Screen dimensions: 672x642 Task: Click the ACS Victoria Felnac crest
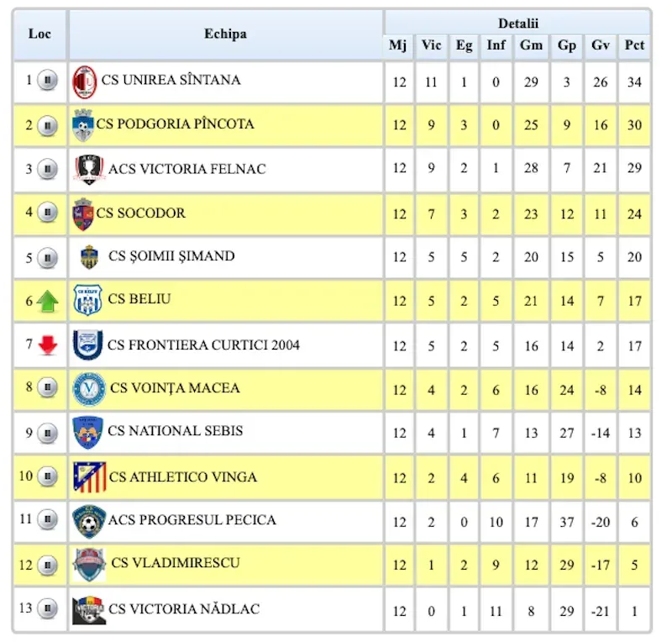[x=89, y=170]
